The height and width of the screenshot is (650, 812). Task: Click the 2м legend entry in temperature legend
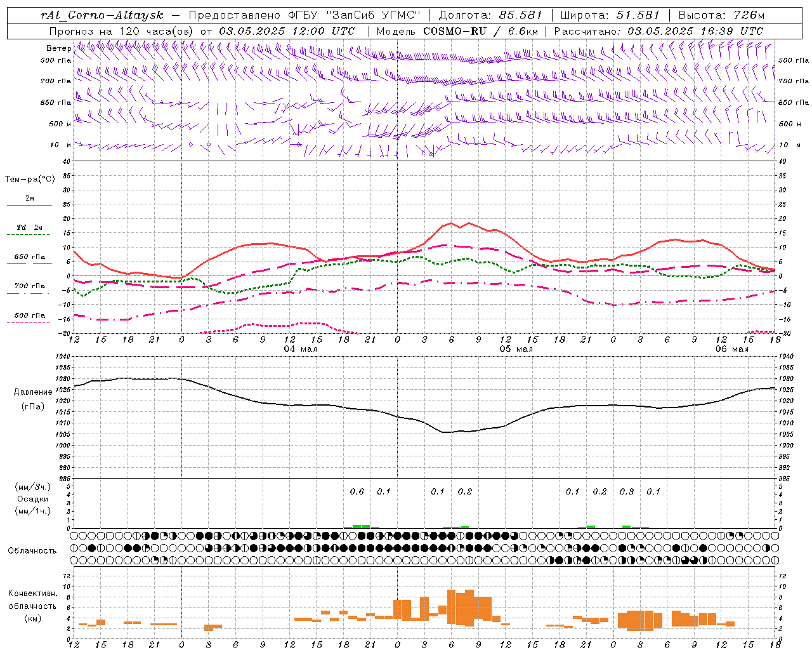30,198
